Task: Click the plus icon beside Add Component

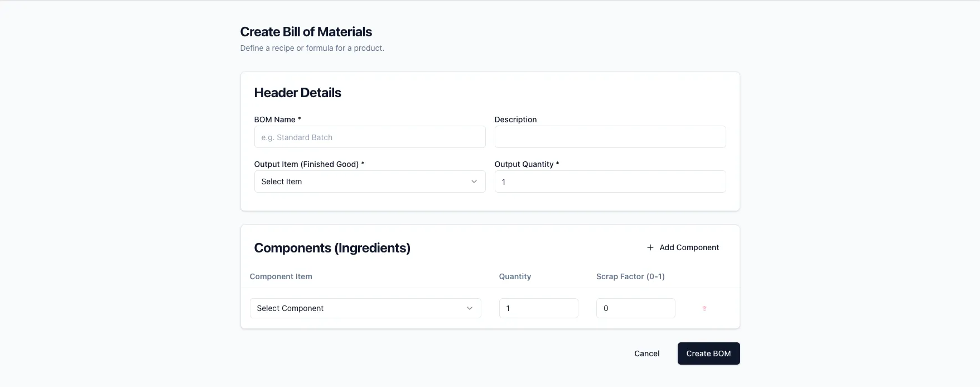Action: (650, 247)
